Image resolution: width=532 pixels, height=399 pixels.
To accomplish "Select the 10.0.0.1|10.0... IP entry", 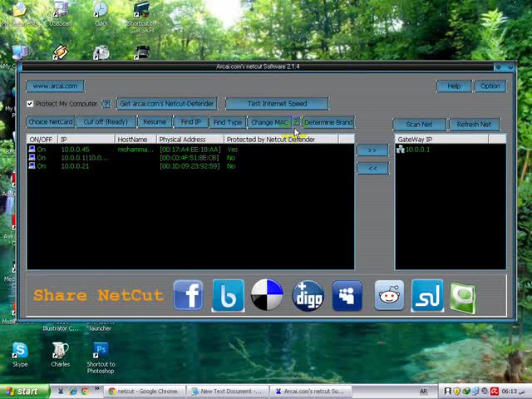I will [85, 158].
